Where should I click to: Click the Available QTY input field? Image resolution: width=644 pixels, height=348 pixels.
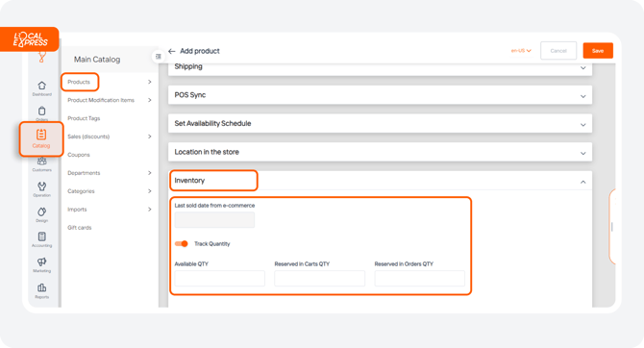click(x=220, y=278)
